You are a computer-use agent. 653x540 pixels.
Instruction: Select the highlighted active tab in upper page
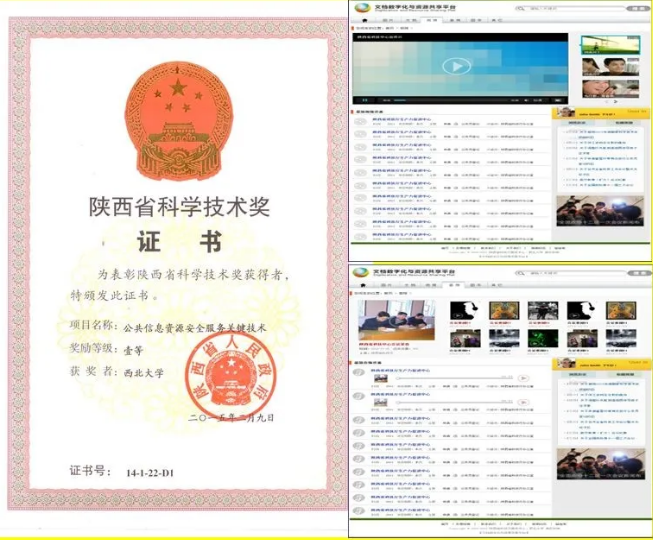(x=432, y=20)
